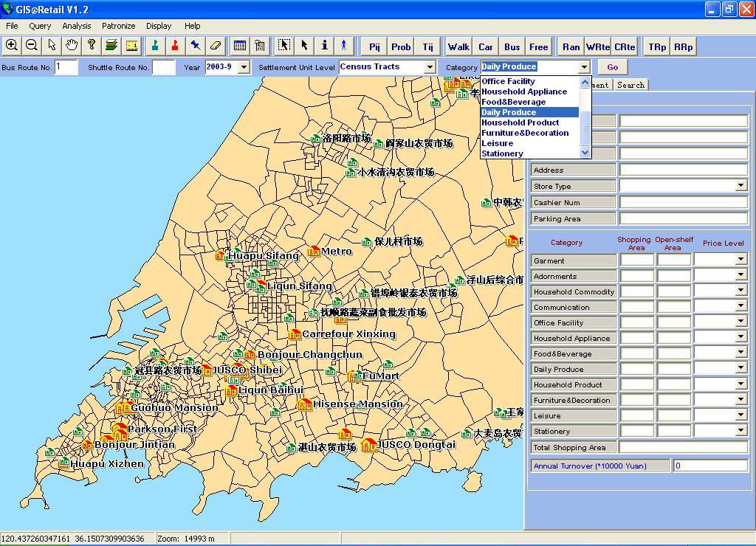This screenshot has height=546, width=756.
Task: Click the Shuttle Route No. input field
Action: coord(163,67)
